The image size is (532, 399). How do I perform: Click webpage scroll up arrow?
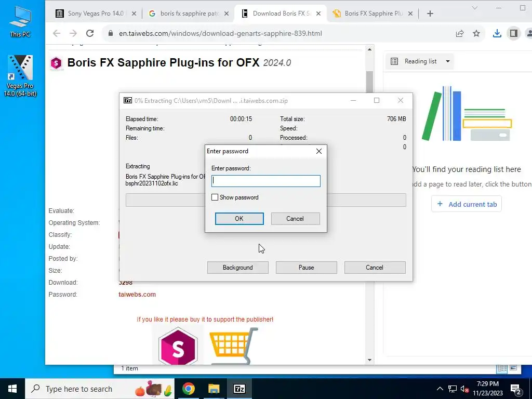click(x=369, y=49)
